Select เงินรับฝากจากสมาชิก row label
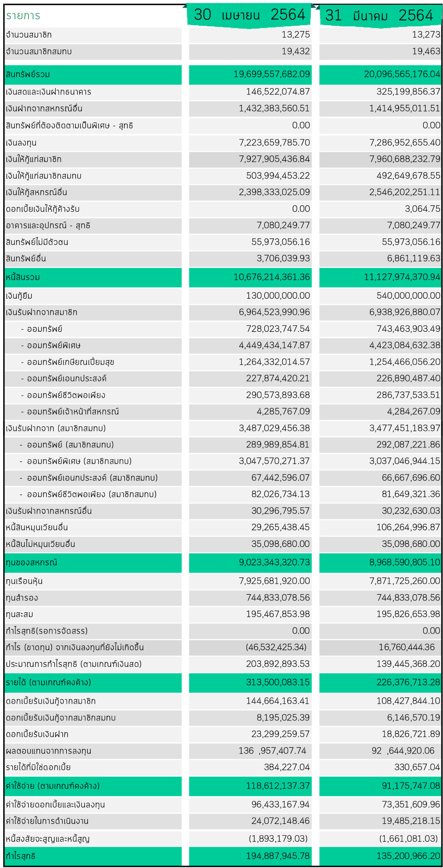The height and width of the screenshot is (868, 443). point(41,312)
